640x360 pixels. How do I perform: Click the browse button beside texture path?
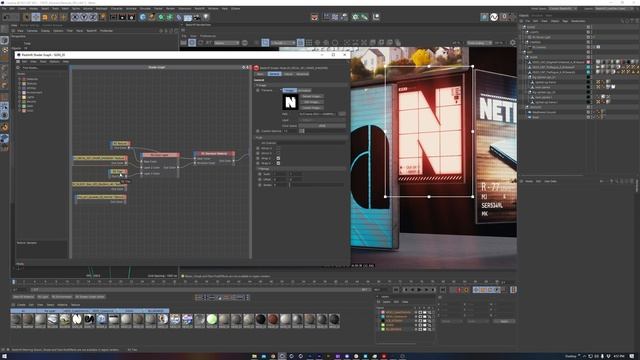click(342, 114)
